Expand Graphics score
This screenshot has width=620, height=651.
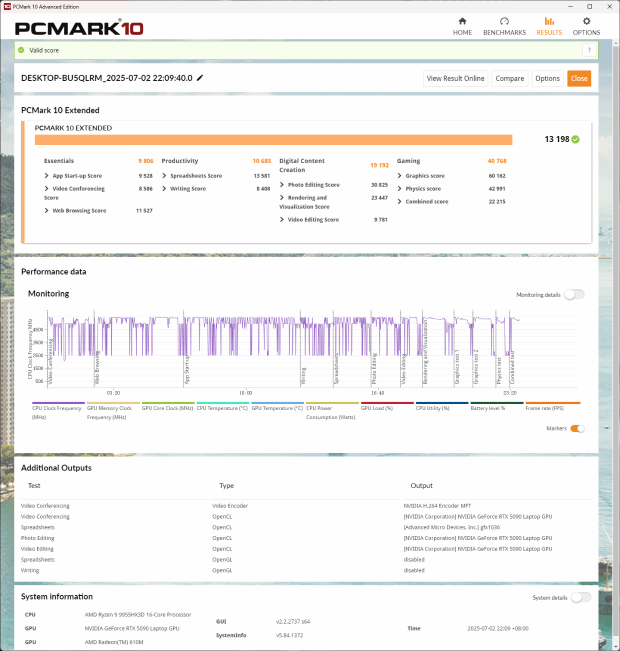tap(399, 176)
